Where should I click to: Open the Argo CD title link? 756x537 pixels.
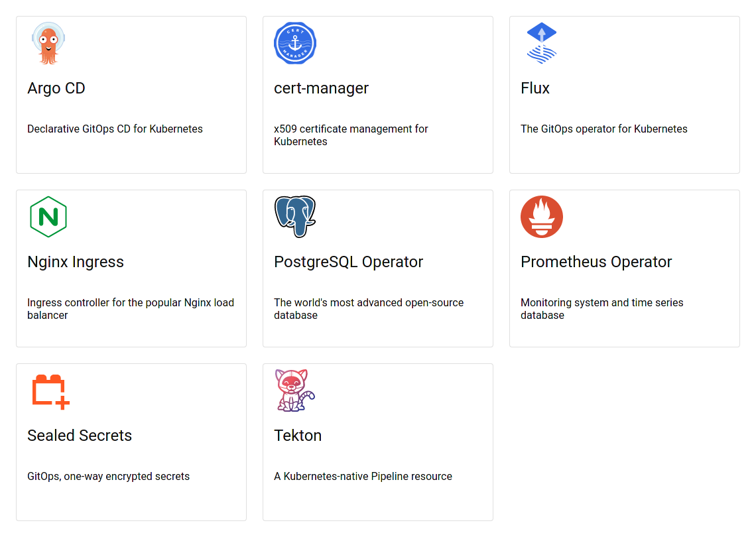tap(56, 88)
